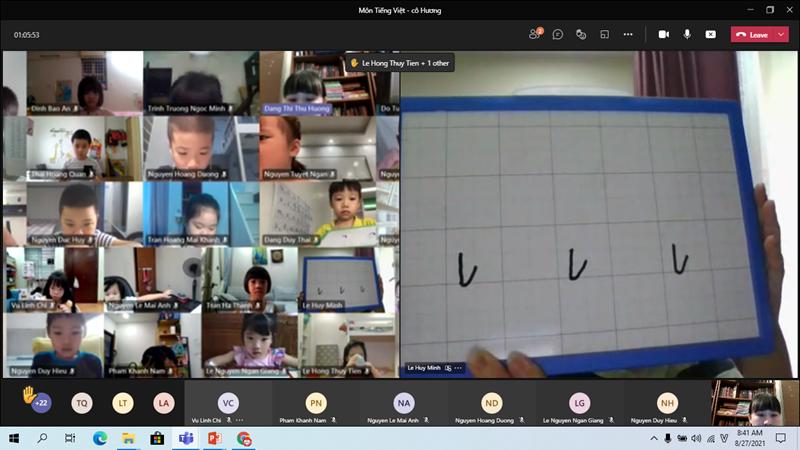
Task: Select the LG avatar for Le Nguyen Ngan Giang
Action: (x=579, y=403)
